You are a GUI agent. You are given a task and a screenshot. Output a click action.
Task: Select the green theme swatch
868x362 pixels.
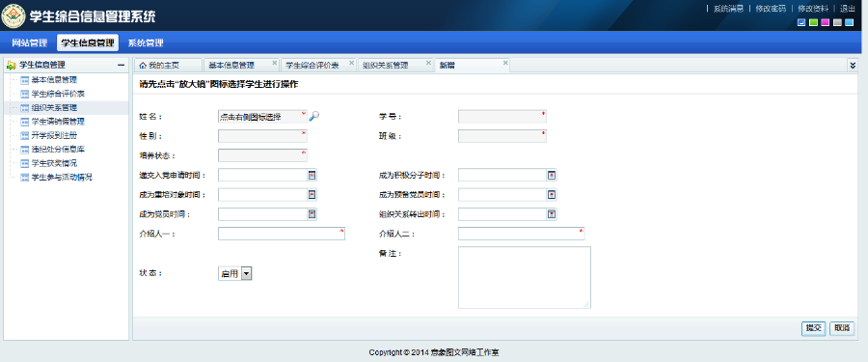(813, 23)
